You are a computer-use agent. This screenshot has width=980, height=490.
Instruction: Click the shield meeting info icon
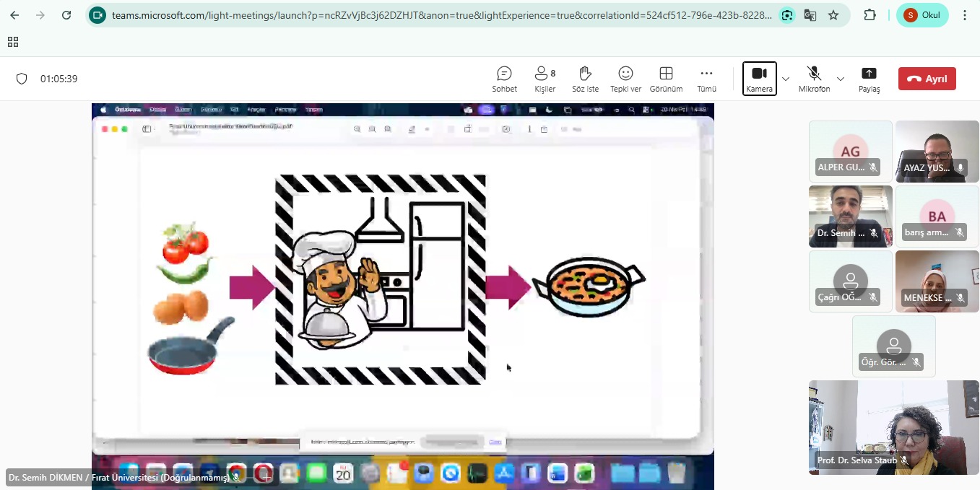click(x=22, y=79)
